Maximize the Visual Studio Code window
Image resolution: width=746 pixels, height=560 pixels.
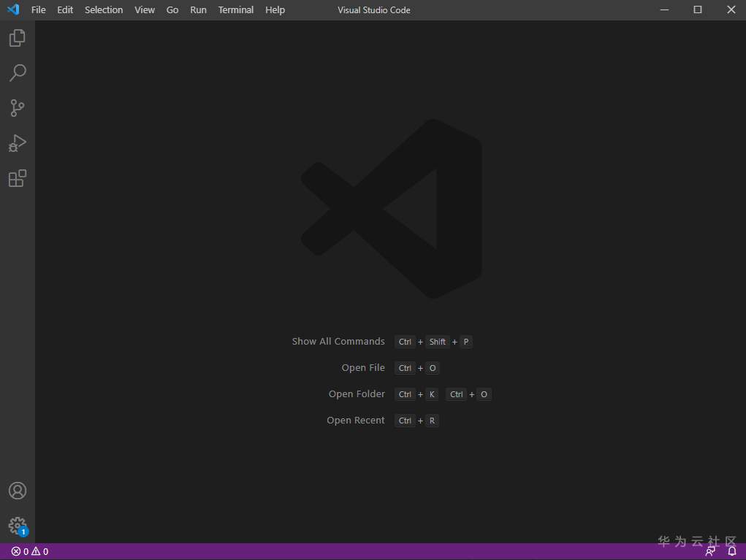(698, 9)
